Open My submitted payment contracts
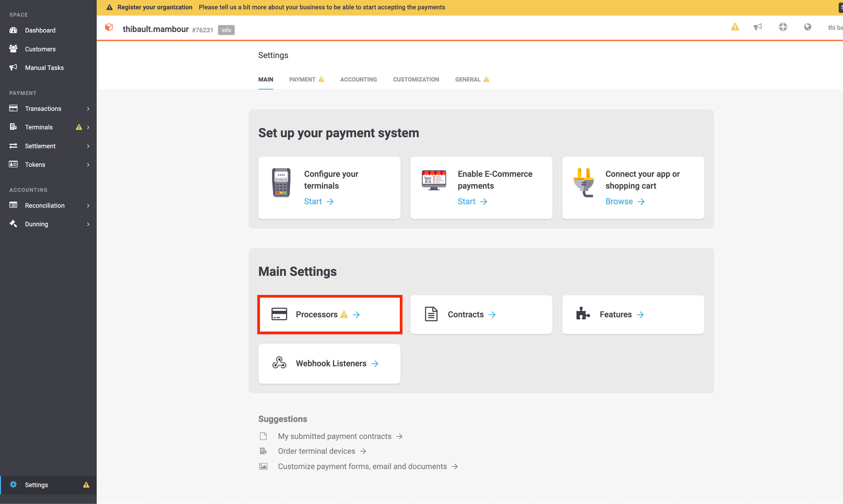843x504 pixels. 334,436
